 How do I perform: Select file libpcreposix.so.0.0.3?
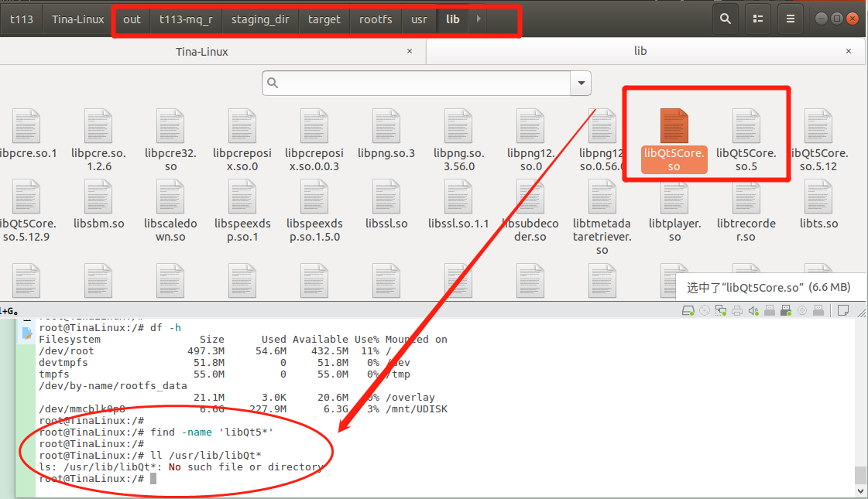314,141
